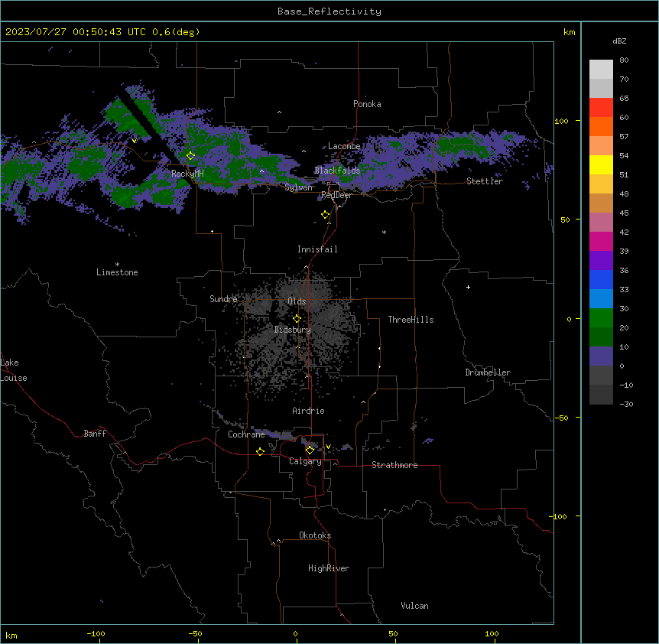Select the asterisk marker above the Limestone label
This screenshot has width=659, height=644.
pos(117,265)
